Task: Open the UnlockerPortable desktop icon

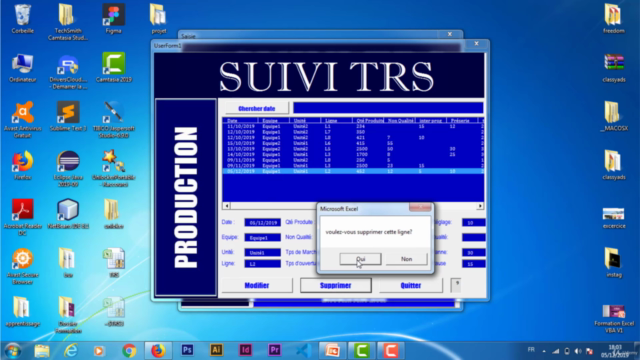Action: point(113,169)
